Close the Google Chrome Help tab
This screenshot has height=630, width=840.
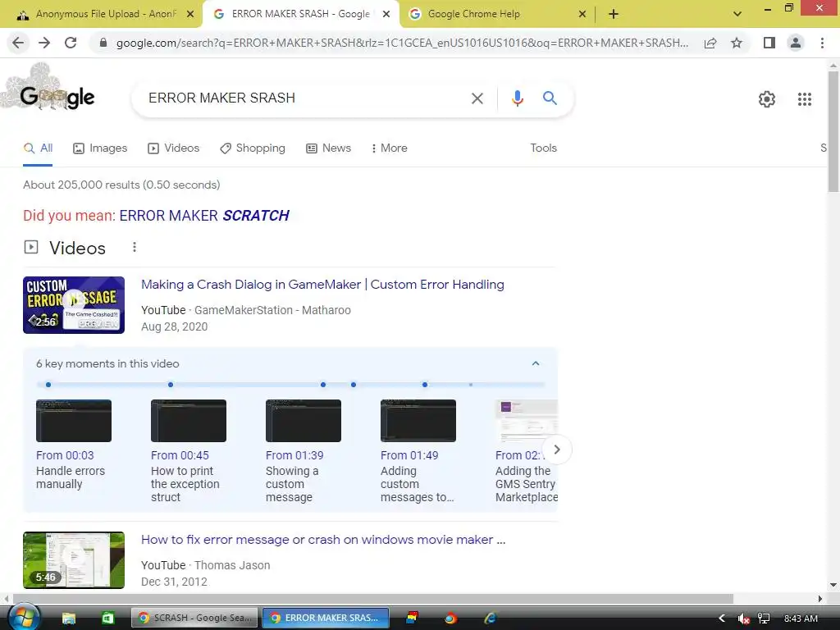582,15
